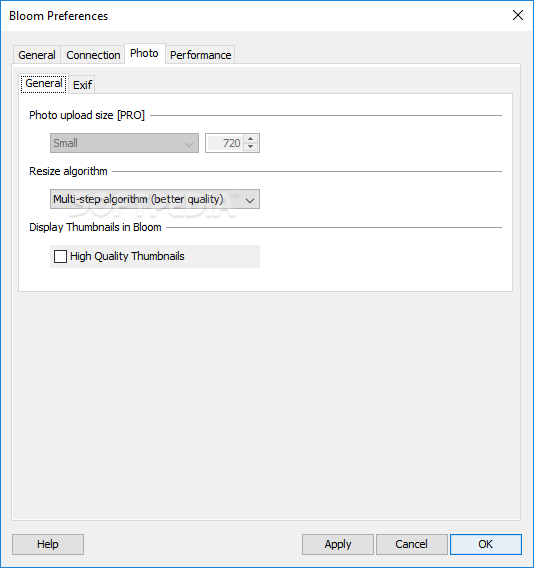Image resolution: width=534 pixels, height=568 pixels.
Task: Select the General sub-tab under Photo
Action: pos(44,84)
